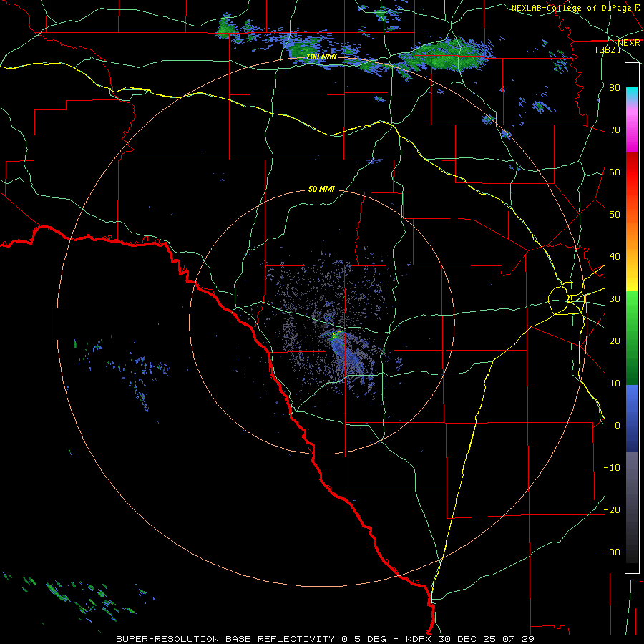Click the [dBZ] units label
This screenshot has width=644, height=644.
(608, 49)
